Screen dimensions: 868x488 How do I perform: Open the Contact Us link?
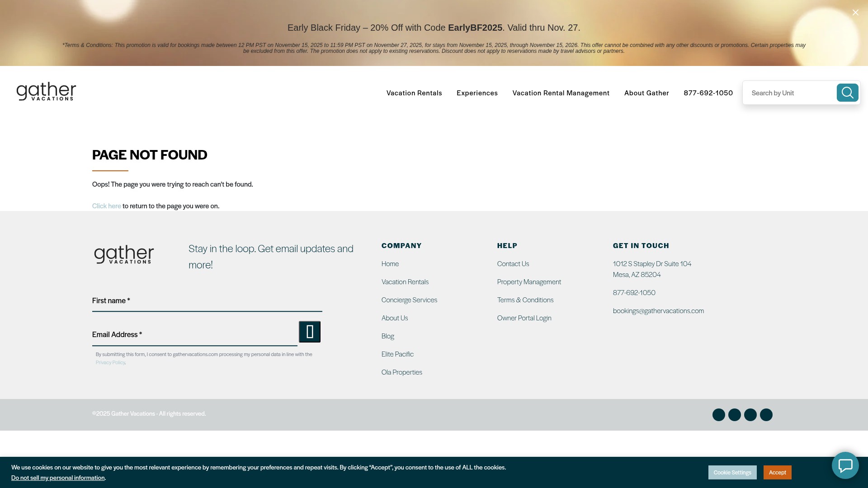(513, 263)
